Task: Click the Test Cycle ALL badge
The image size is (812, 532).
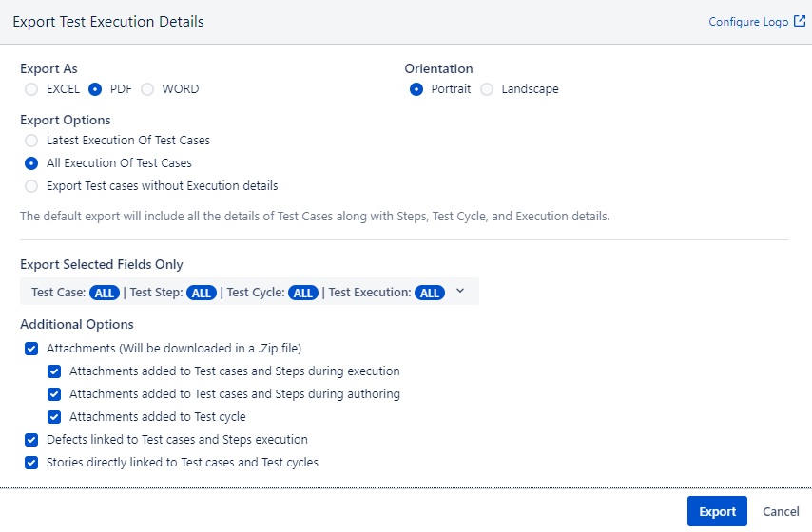Action: coord(303,293)
